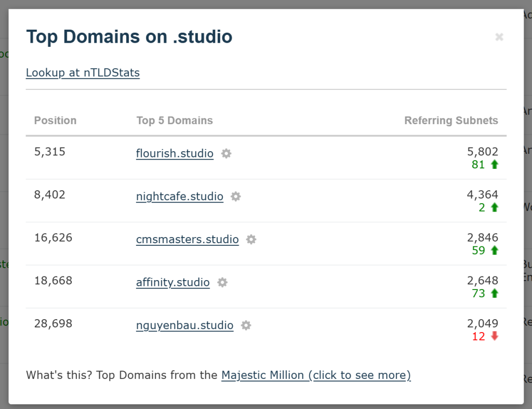Click the gear icon beside nightcafe.studio

(x=235, y=196)
